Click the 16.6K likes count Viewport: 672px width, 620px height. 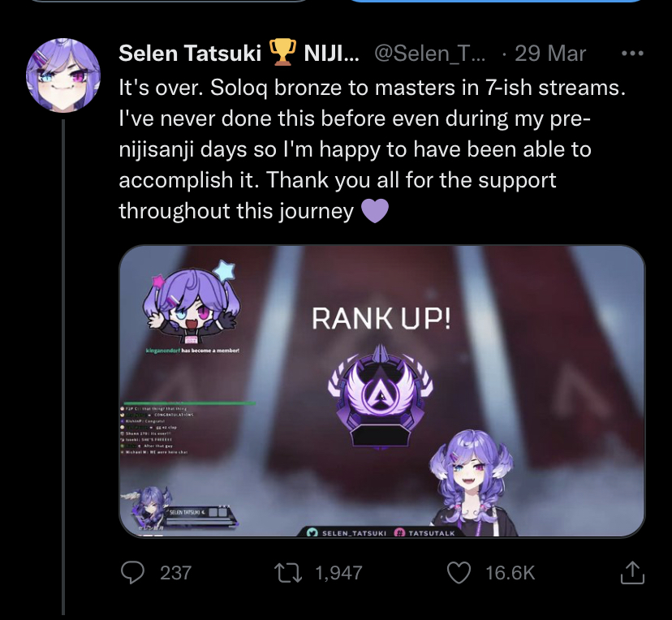pos(510,573)
